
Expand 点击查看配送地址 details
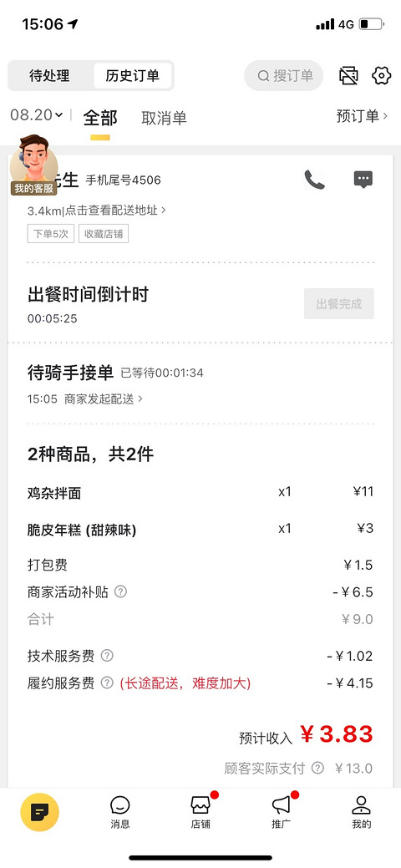click(117, 211)
